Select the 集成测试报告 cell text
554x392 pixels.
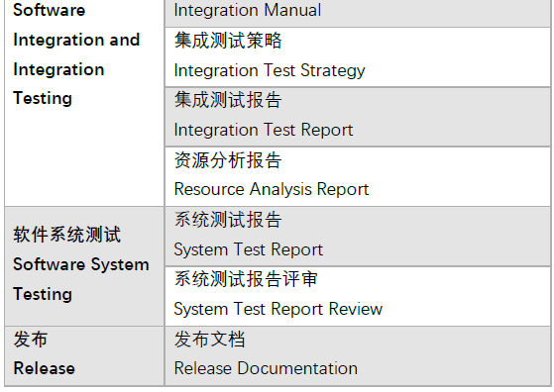coord(228,100)
